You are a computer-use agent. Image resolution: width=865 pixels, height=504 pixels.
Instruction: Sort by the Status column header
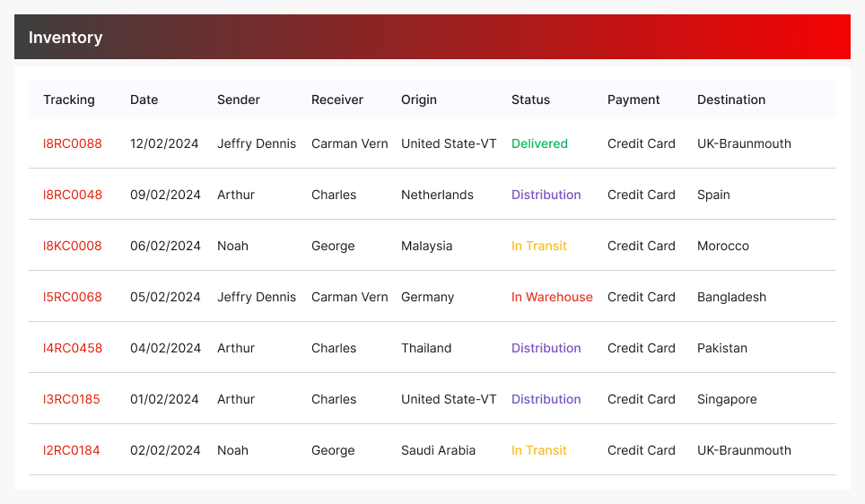[x=530, y=100]
